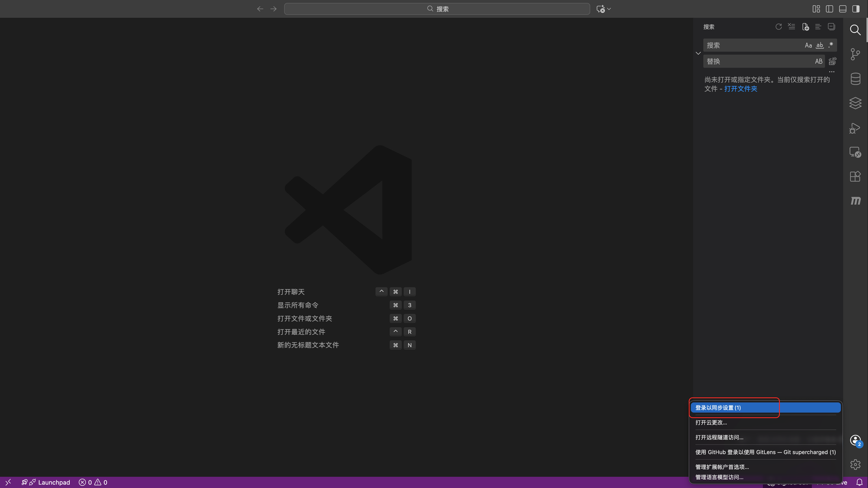Open the Extensions view

pyautogui.click(x=855, y=177)
